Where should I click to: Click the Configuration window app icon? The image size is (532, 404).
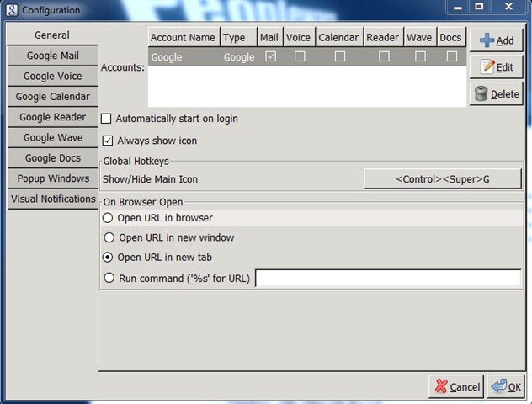click(12, 10)
